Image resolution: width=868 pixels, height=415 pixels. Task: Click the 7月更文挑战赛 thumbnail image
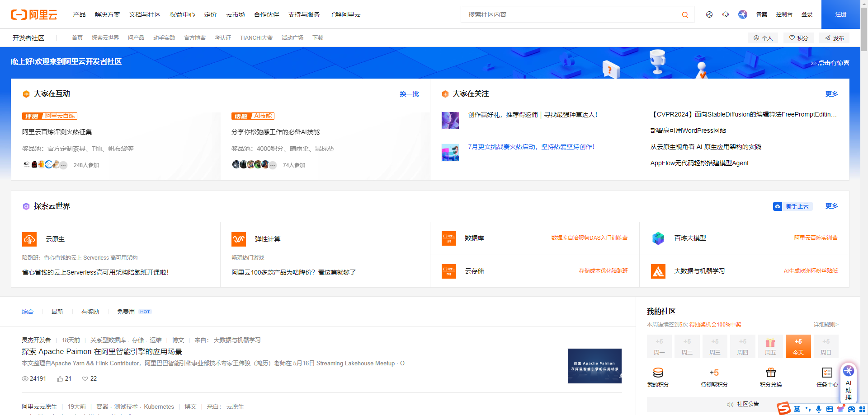pyautogui.click(x=450, y=153)
